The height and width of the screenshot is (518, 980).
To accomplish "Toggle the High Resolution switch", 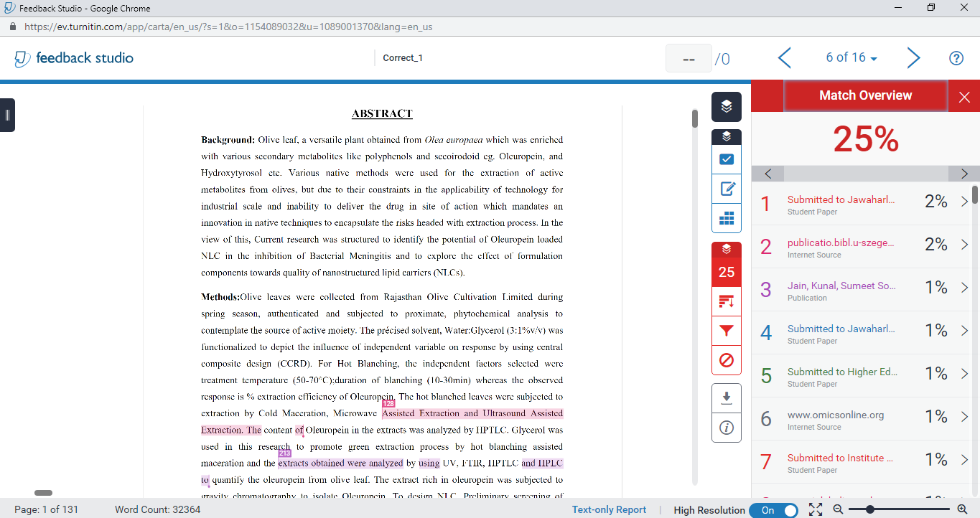I will click(773, 510).
